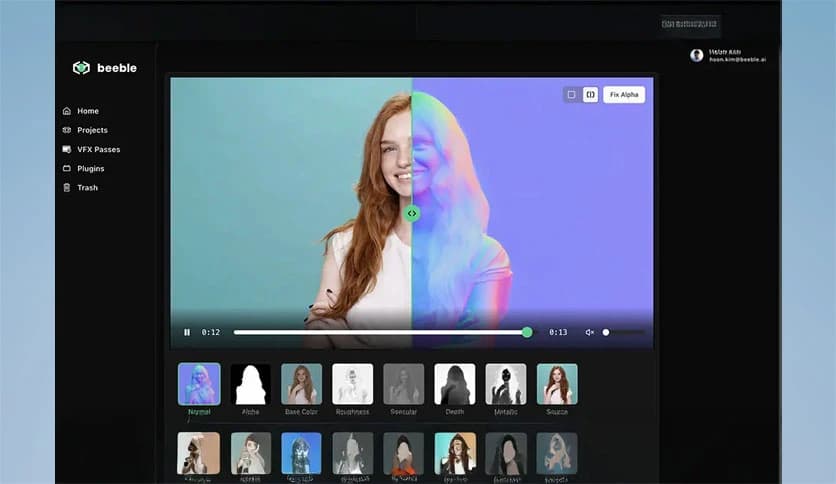Click the beeble logo
The image size is (836, 484).
point(104,68)
